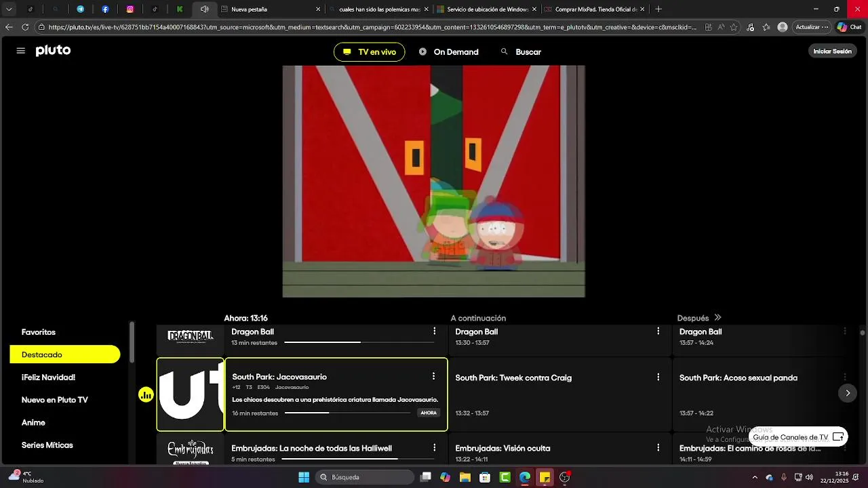Open Guía de Canales de TV
868x488 pixels.
(798, 437)
